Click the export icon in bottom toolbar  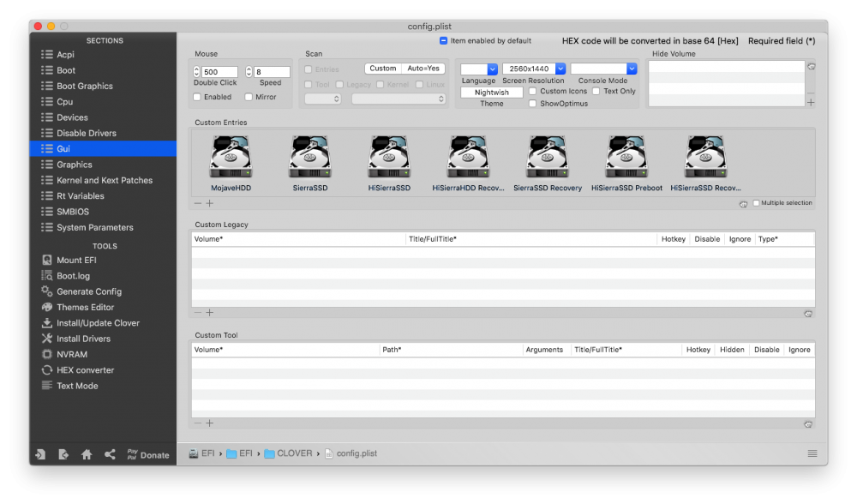point(63,455)
